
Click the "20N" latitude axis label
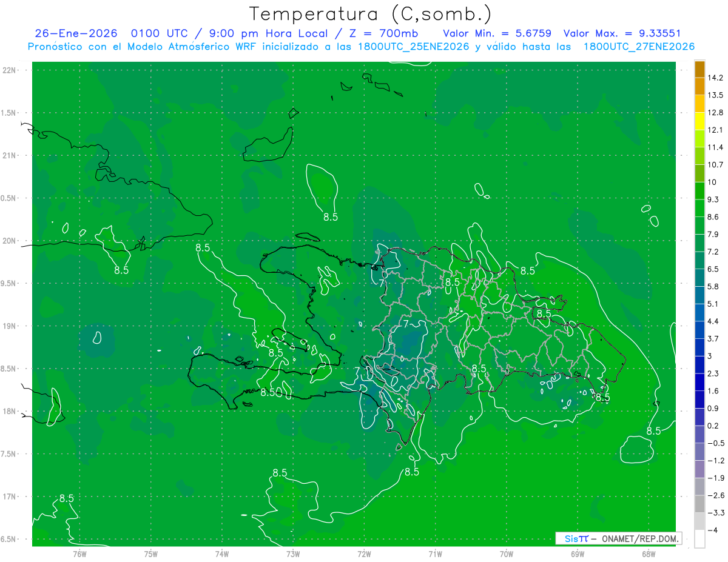click(x=9, y=241)
